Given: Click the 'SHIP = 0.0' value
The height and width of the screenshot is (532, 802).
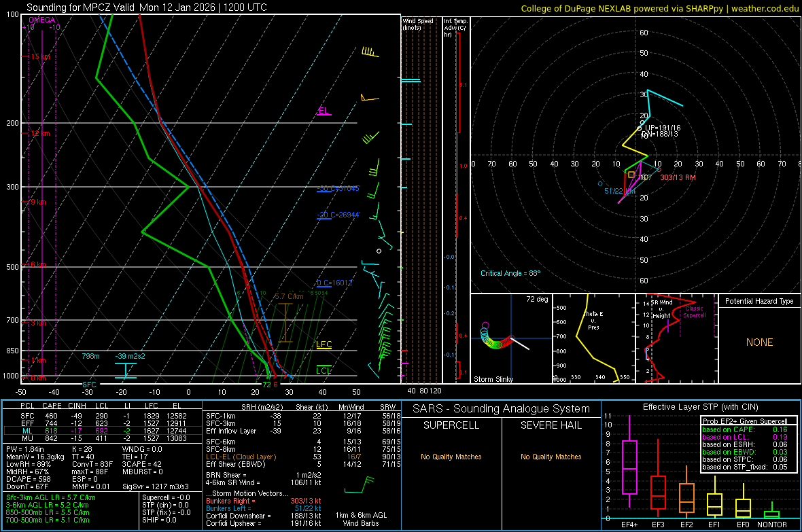Looking at the screenshot, I should coord(159,520).
